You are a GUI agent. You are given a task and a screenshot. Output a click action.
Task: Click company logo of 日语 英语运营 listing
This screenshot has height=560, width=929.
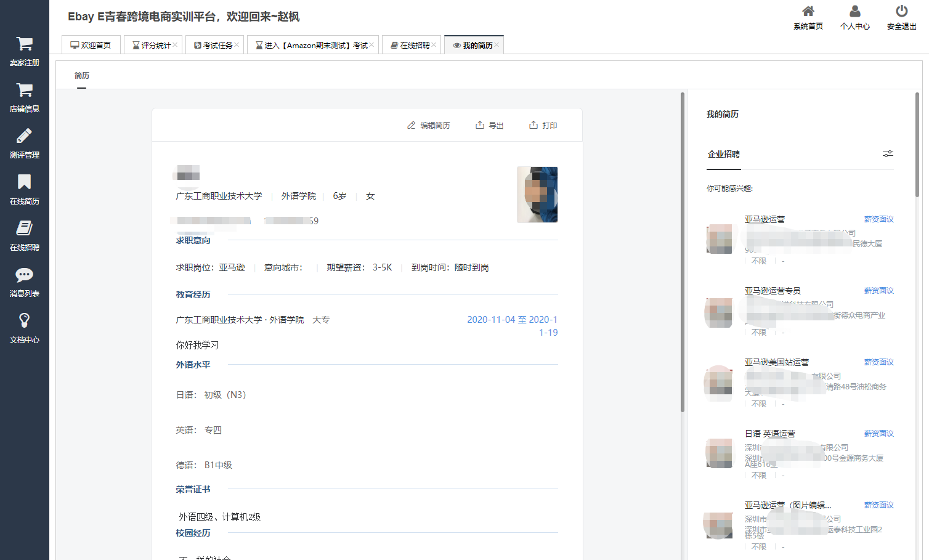point(720,453)
